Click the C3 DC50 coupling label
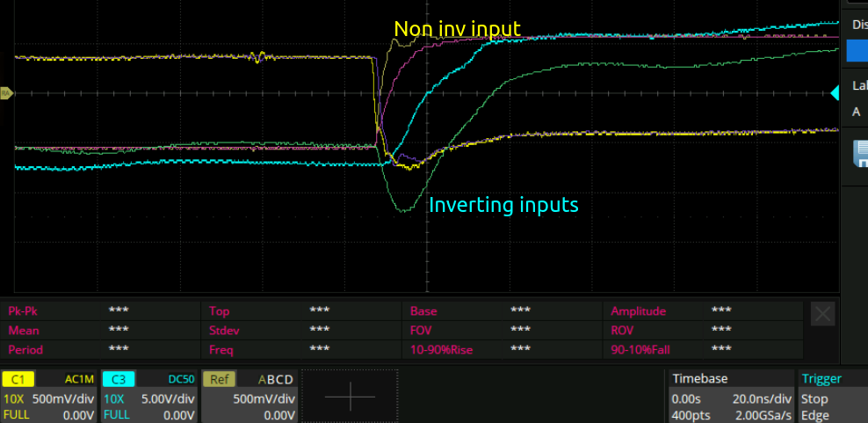The image size is (868, 423). click(181, 379)
